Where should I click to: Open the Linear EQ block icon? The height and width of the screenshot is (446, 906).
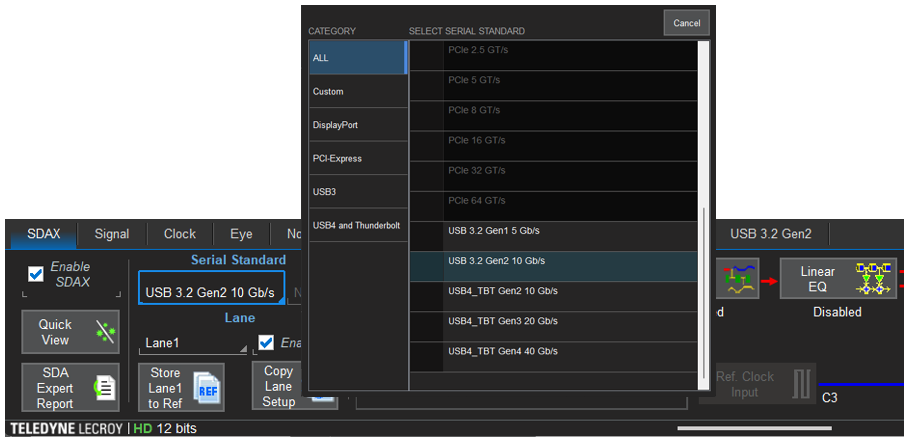pyautogui.click(x=872, y=278)
